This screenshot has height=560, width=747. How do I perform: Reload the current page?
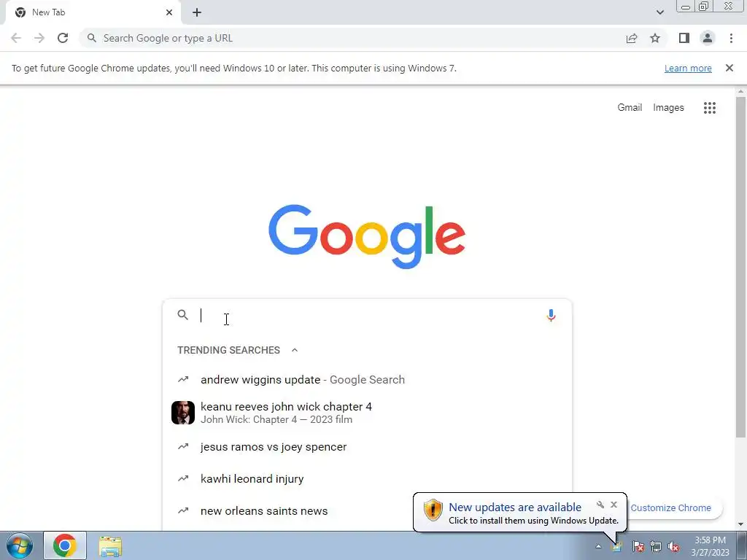(63, 38)
